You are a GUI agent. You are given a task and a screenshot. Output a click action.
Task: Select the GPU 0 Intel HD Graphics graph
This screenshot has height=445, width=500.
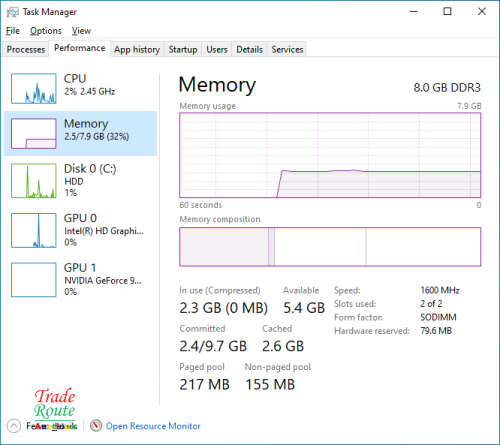pyautogui.click(x=34, y=230)
